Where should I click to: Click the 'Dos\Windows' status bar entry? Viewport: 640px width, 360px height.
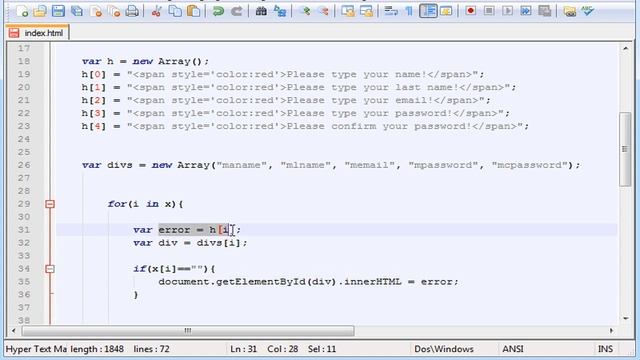click(x=444, y=349)
